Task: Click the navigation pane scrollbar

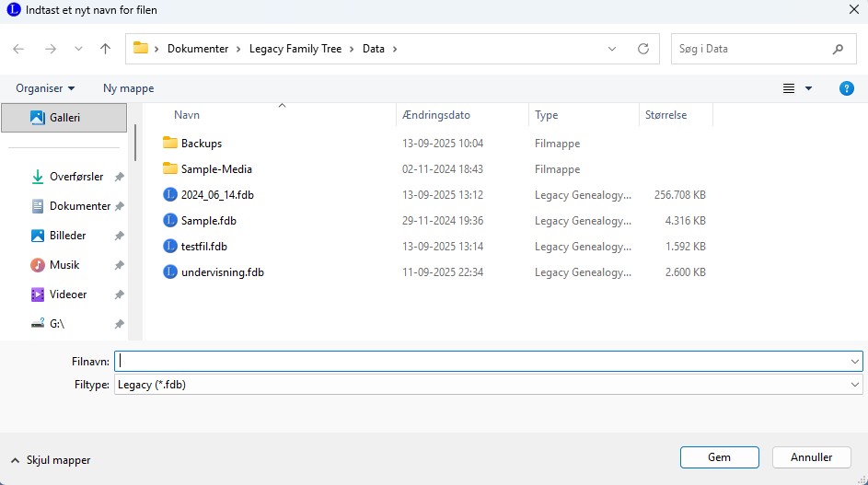Action: (135, 144)
